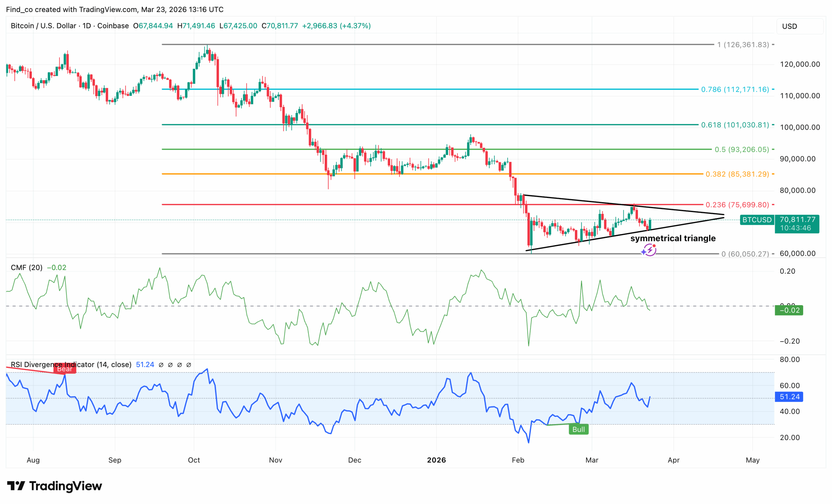Click the TradingView logo at bottom
Image resolution: width=832 pixels, height=504 pixels.
(x=54, y=486)
